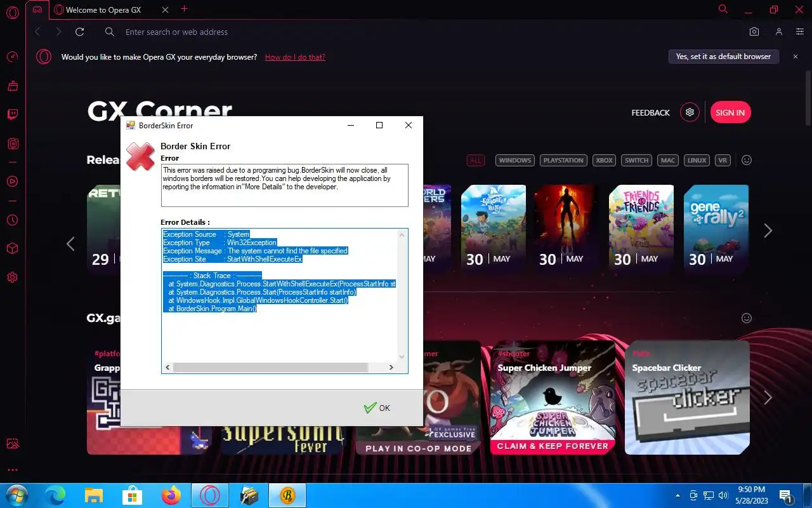
Task: Open the Player icon in sidebar
Action: (12, 182)
